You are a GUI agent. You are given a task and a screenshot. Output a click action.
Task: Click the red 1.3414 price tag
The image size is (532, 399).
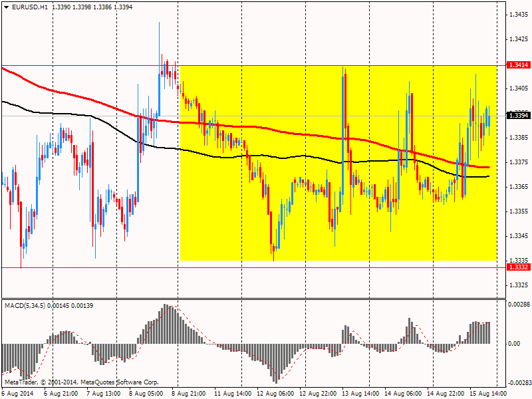518,65
